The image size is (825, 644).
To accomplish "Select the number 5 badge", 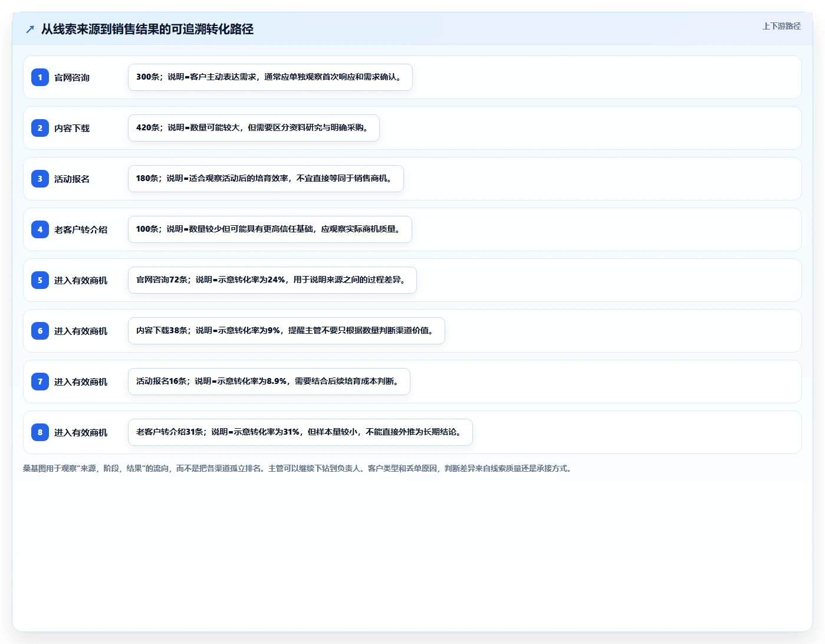I will 40,280.
